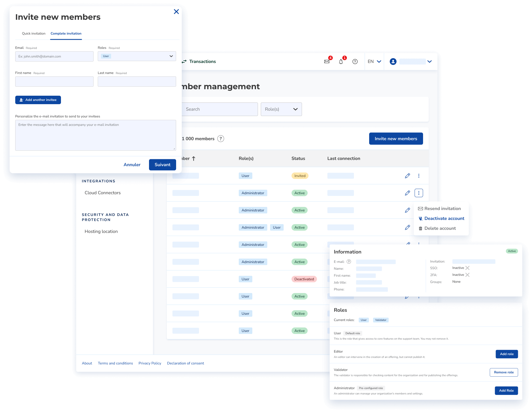Viewport: 532px width, 413px height.
Task: Click the member Search field
Action: point(220,109)
